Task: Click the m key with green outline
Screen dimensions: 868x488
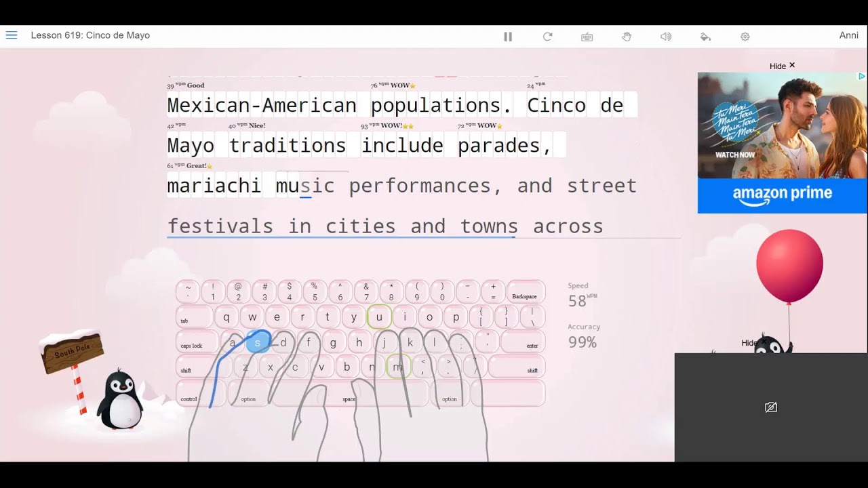Action: (x=398, y=367)
